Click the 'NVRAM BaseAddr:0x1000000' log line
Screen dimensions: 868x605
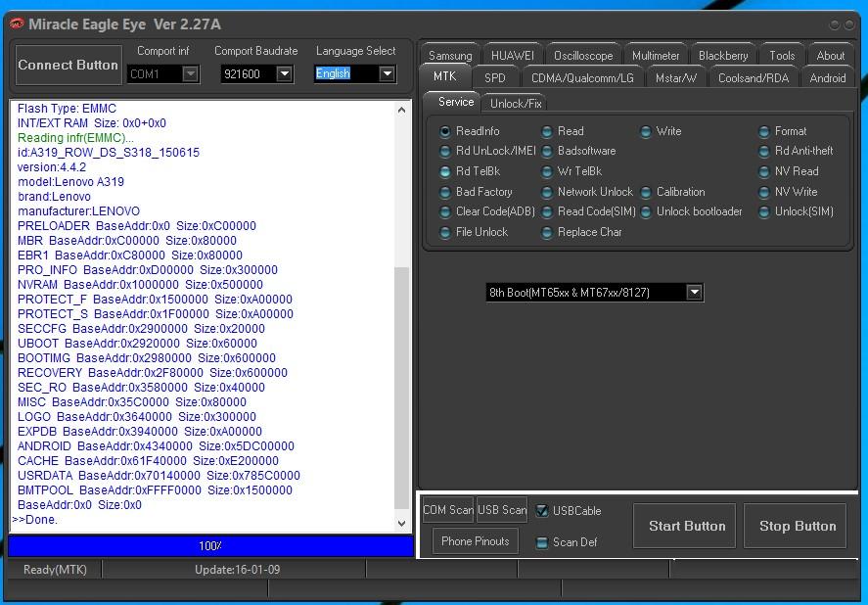click(140, 285)
